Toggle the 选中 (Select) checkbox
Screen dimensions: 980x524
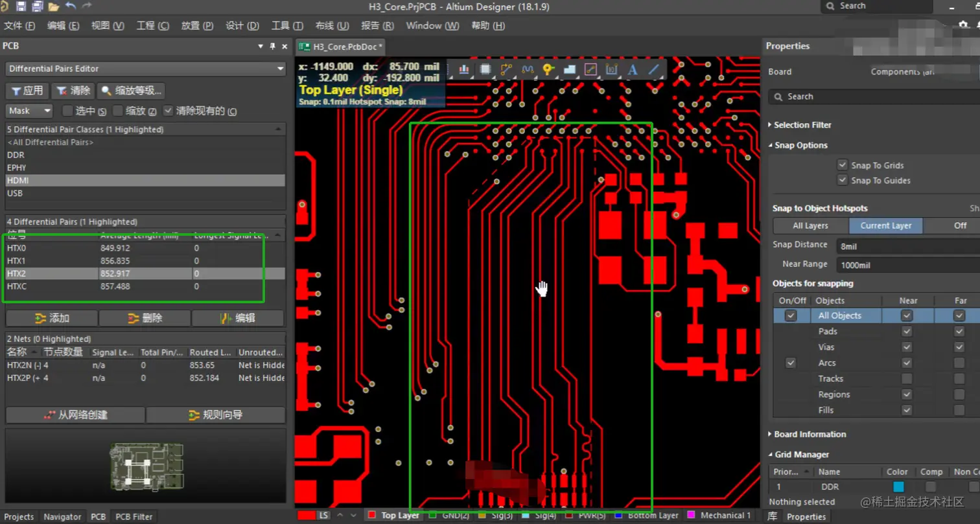pyautogui.click(x=66, y=110)
